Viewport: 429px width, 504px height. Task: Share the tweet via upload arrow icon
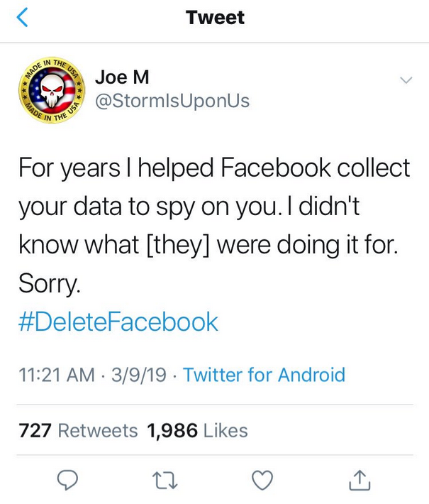[x=360, y=481]
